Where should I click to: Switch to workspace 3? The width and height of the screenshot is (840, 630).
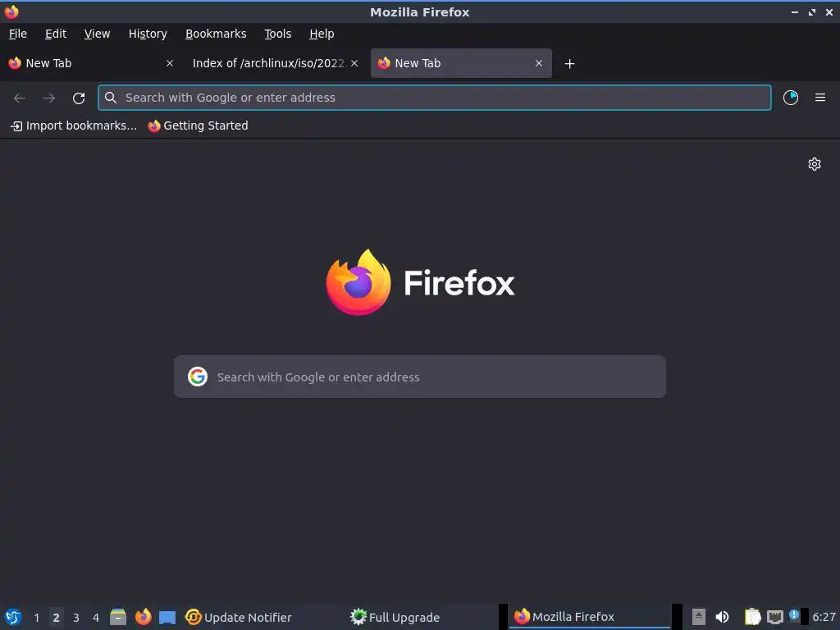[x=76, y=617]
